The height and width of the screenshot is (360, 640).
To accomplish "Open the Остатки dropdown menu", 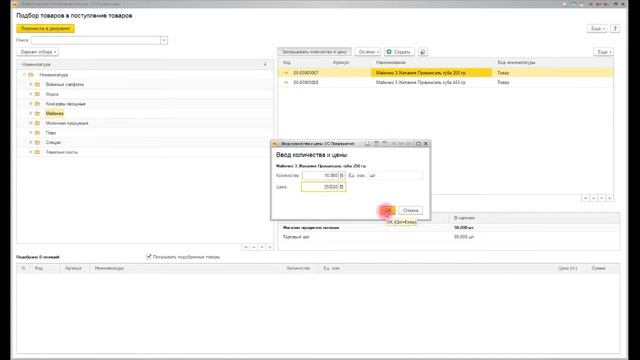I will point(368,52).
